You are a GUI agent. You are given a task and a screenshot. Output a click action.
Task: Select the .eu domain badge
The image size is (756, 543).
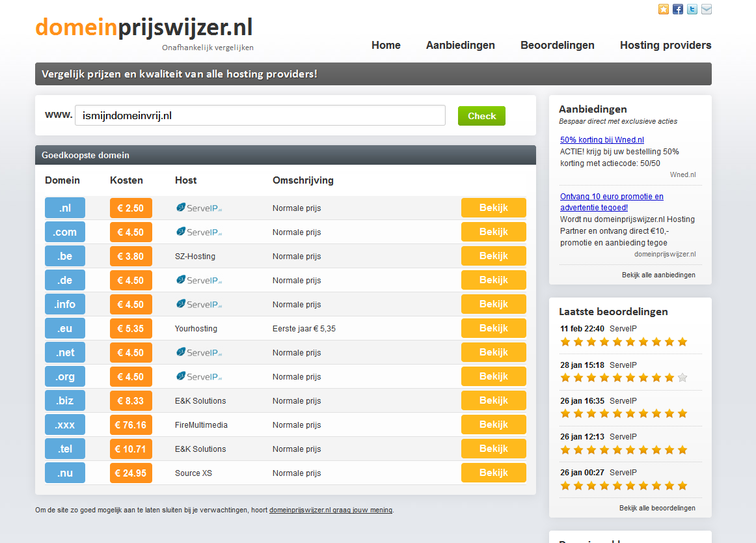(x=65, y=329)
